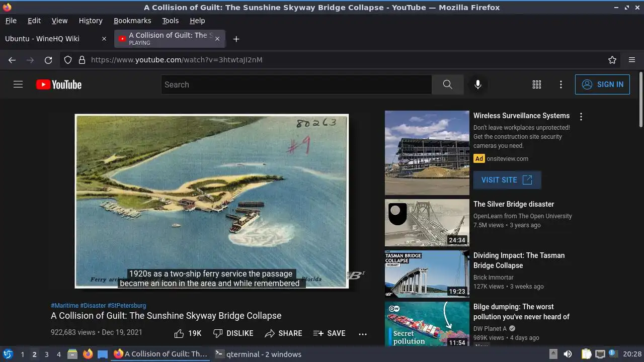Share the video

pyautogui.click(x=283, y=333)
